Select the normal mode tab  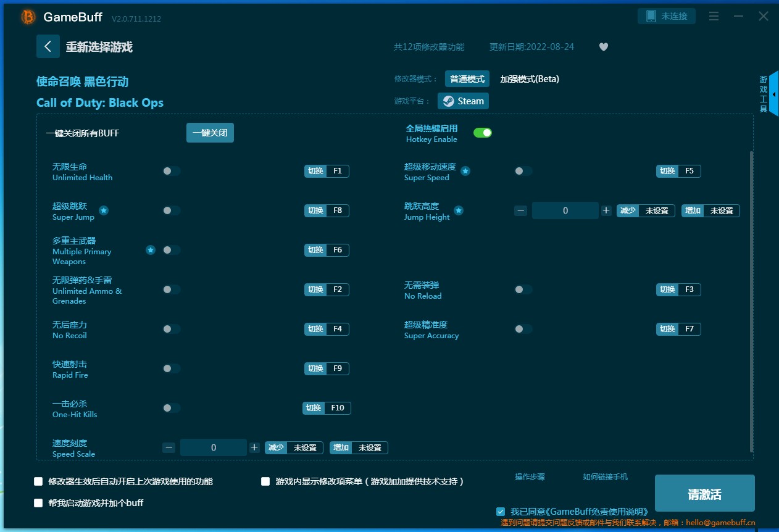pos(467,79)
